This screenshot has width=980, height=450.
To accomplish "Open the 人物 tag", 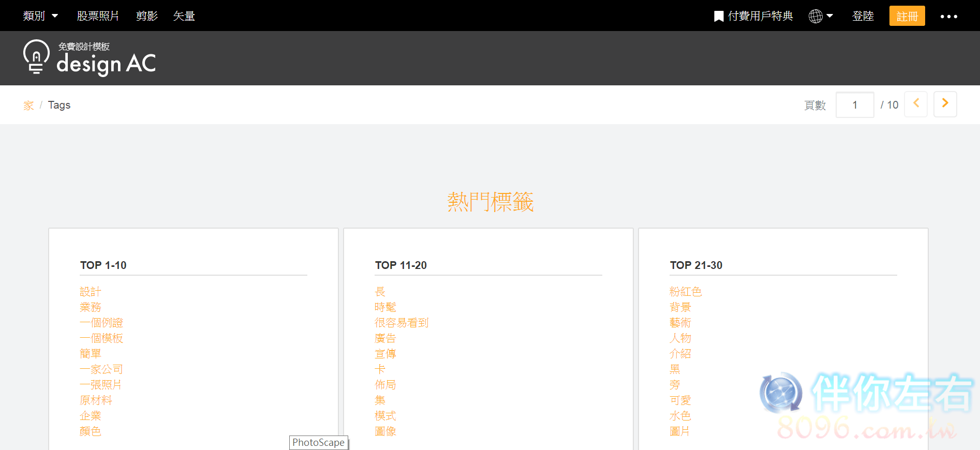I will [x=680, y=338].
